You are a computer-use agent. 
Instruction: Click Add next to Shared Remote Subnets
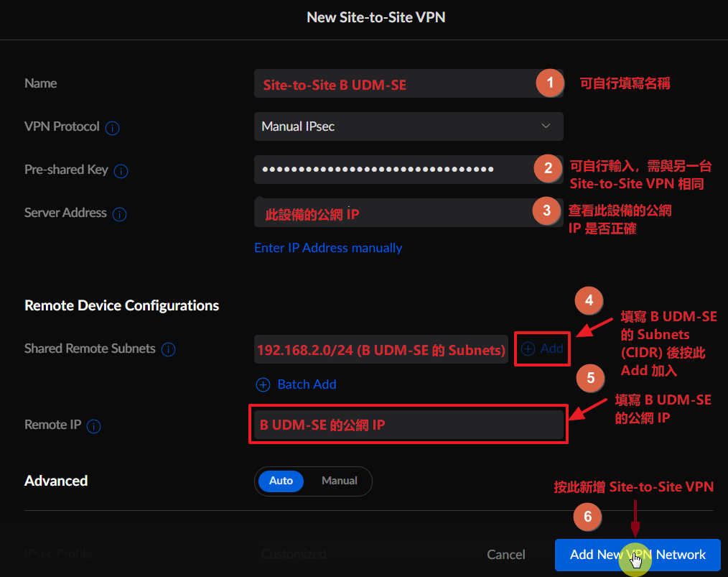pyautogui.click(x=542, y=348)
